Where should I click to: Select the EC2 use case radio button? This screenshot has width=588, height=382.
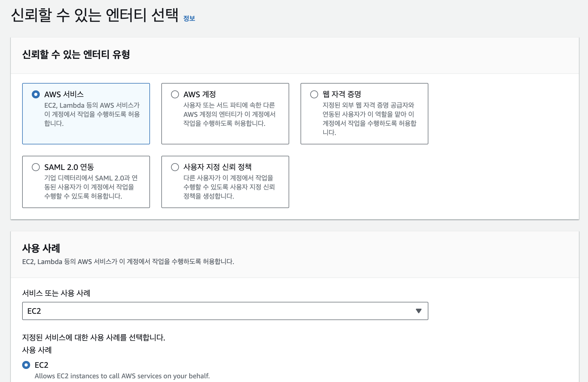point(26,365)
